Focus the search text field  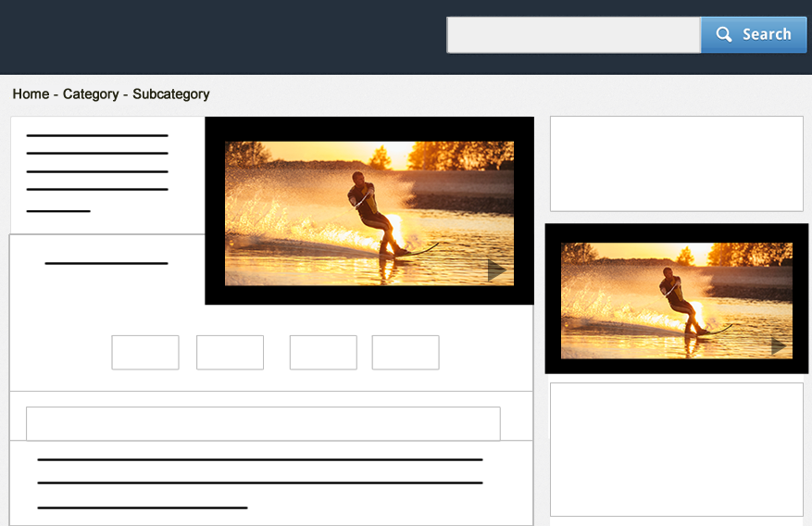(x=573, y=35)
